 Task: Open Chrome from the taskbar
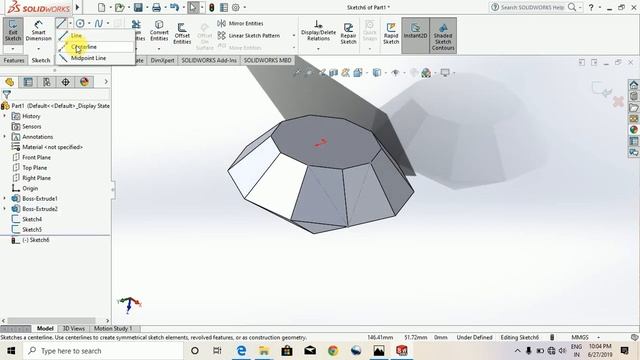click(333, 351)
